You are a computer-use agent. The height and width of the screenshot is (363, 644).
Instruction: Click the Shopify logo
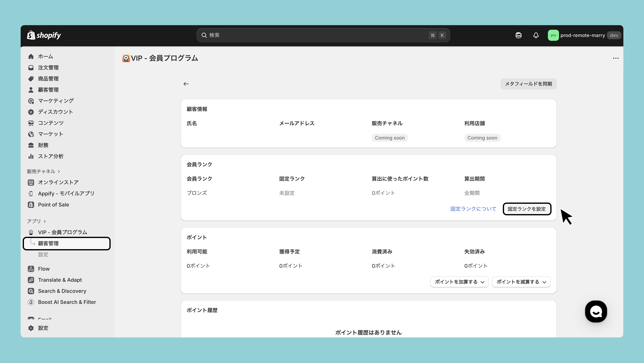(x=44, y=35)
